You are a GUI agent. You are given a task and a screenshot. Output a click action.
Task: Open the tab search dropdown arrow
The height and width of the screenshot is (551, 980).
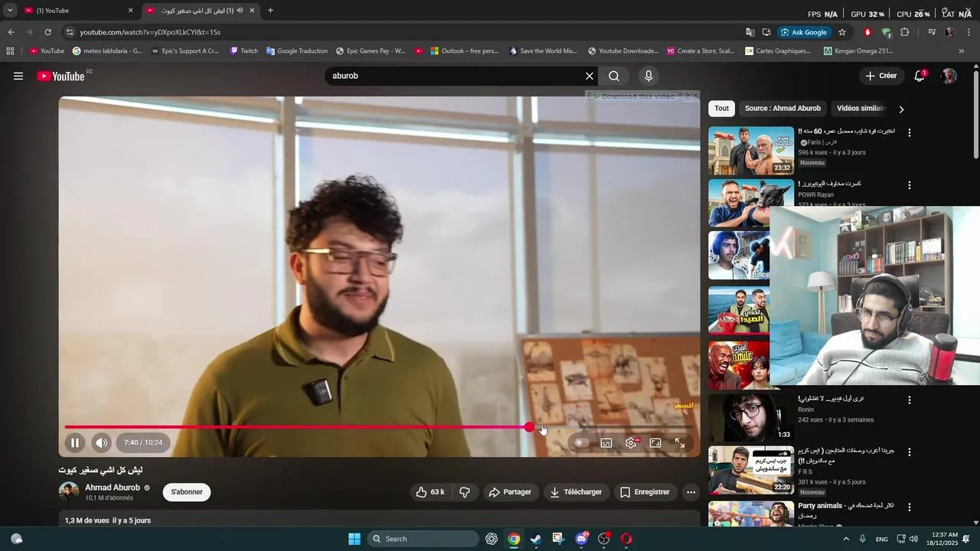click(10, 11)
